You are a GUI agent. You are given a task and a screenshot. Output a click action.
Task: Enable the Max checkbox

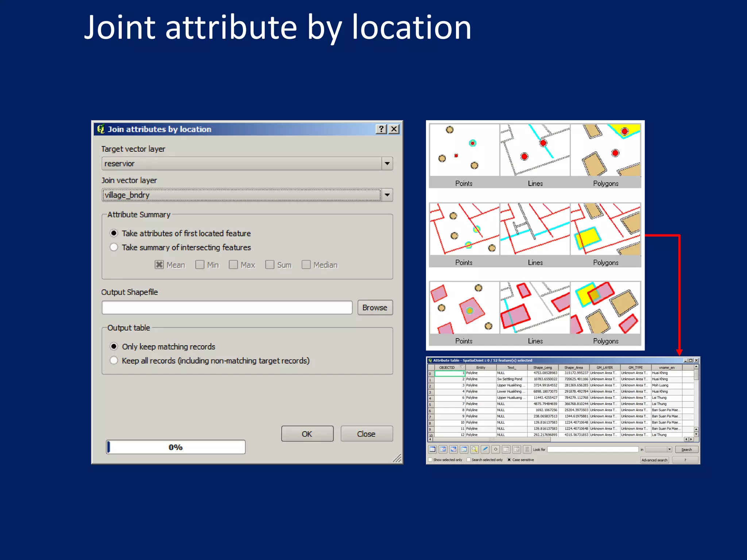click(233, 265)
